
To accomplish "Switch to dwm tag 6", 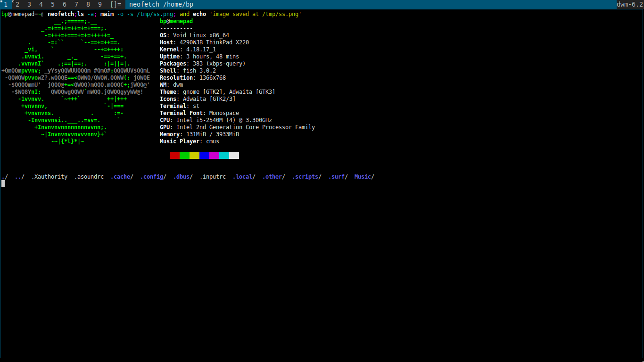I will pyautogui.click(x=65, y=4).
